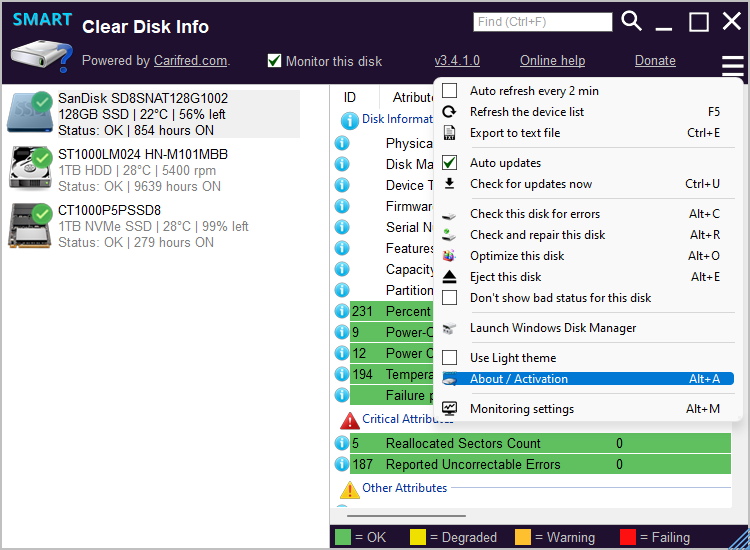Choose Launch Windows Disk Manager
The image size is (750, 550).
tap(588, 328)
